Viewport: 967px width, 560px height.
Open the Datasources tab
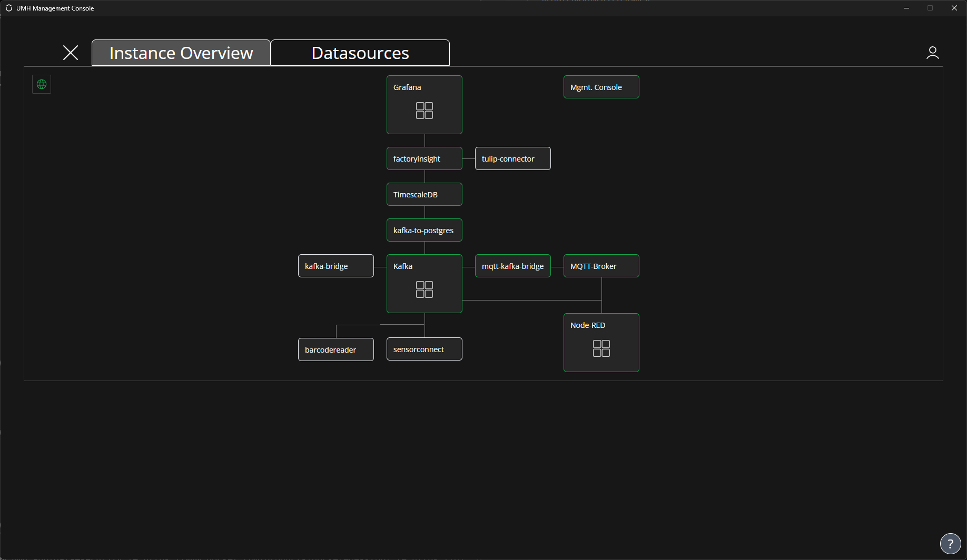click(360, 53)
